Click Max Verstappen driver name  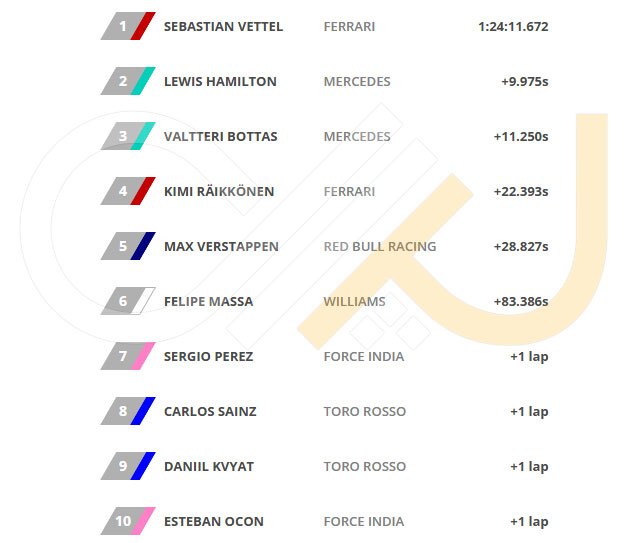click(x=221, y=247)
